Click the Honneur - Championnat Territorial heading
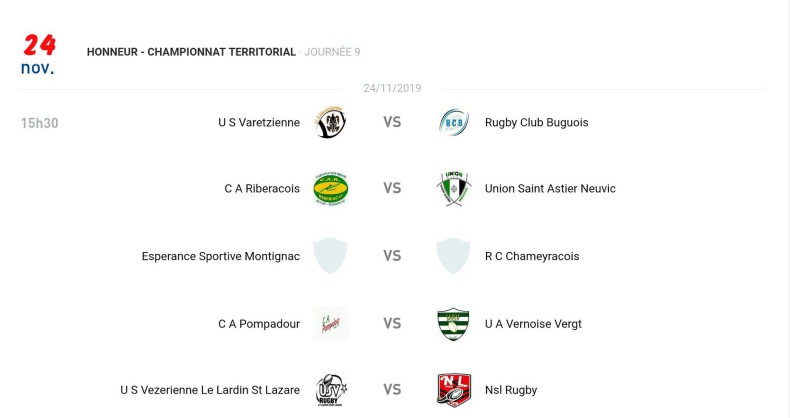Screen dimensions: 790x418 tap(191, 52)
